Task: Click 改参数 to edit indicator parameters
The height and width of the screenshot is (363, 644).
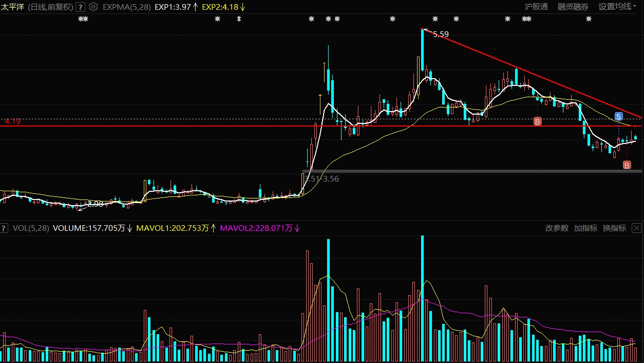Action: tap(557, 228)
